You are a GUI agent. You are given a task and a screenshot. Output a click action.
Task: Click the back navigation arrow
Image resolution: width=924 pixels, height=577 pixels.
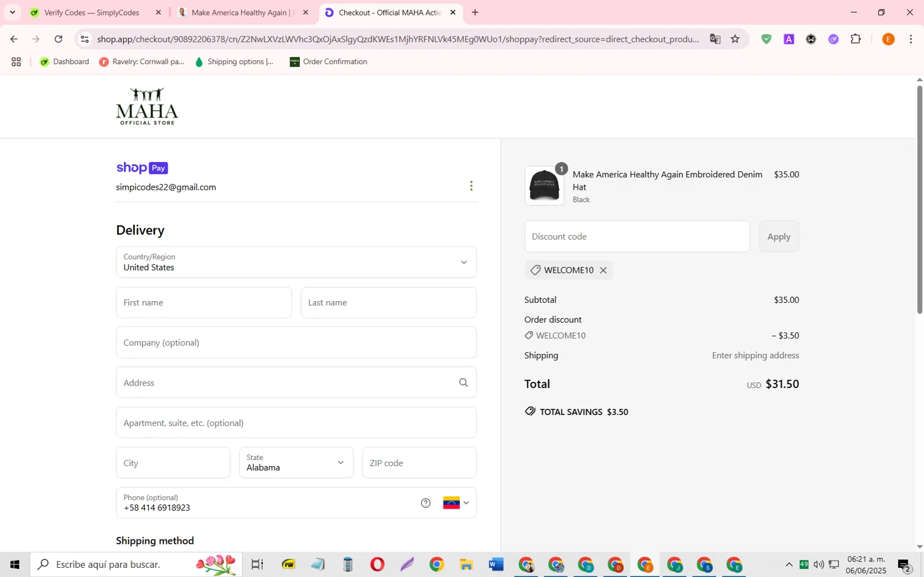point(14,39)
